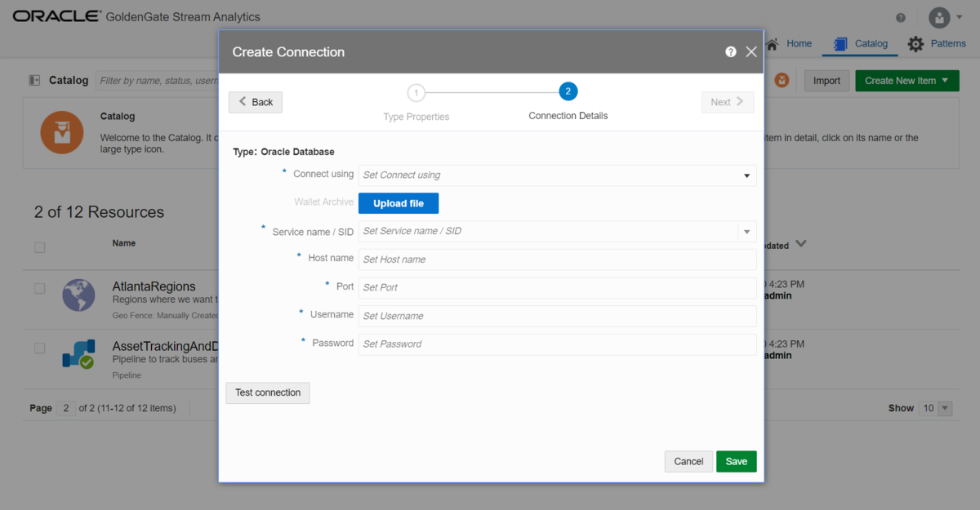Toggle the Updated column sort arrow
This screenshot has height=510, width=980.
click(x=800, y=244)
